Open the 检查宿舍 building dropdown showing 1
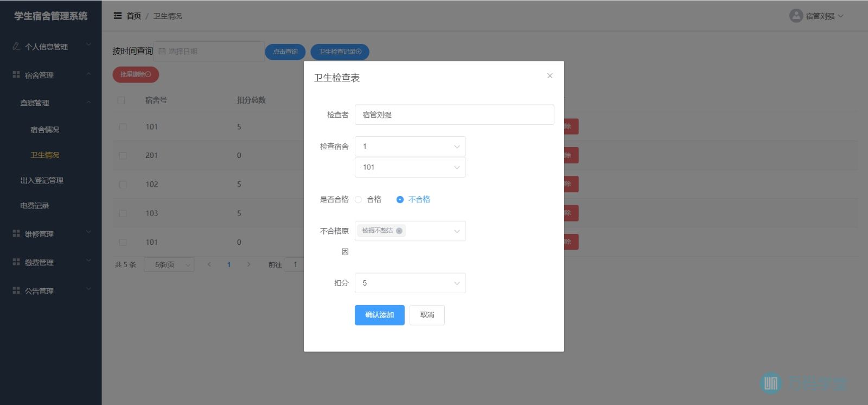Image resolution: width=868 pixels, height=405 pixels. (x=410, y=147)
